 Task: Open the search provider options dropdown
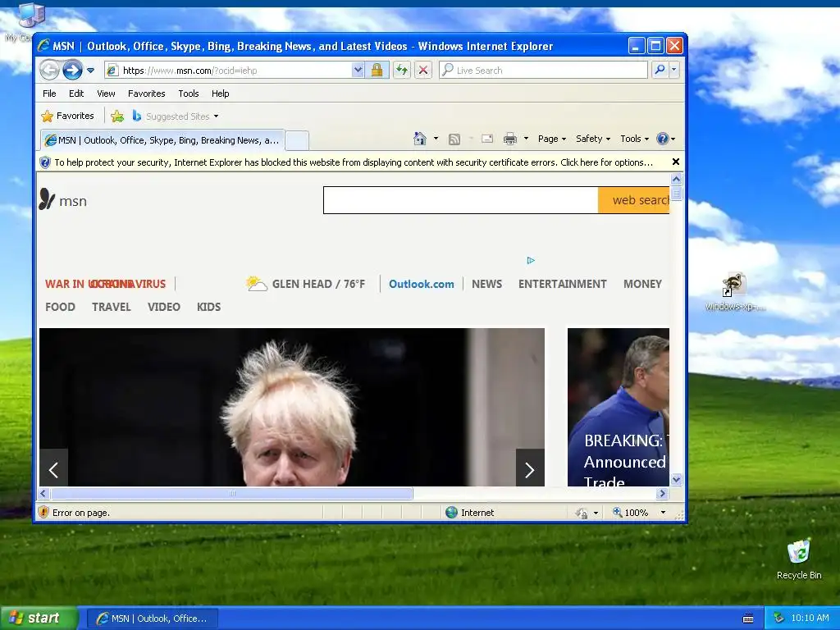(x=674, y=70)
